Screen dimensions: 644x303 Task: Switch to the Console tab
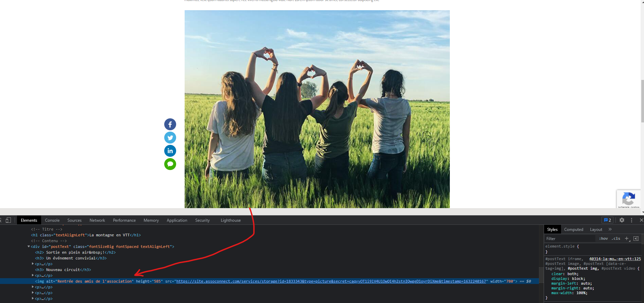52,220
